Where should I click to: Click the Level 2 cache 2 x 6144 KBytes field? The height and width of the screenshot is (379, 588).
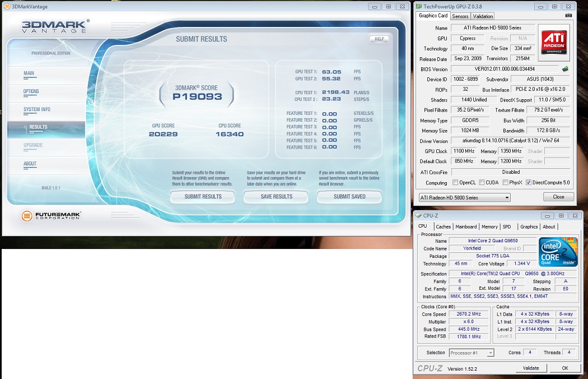535,329
